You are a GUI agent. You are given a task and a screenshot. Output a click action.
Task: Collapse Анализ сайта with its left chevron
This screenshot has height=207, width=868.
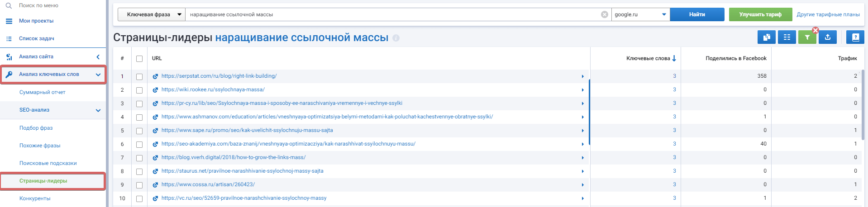pos(98,57)
